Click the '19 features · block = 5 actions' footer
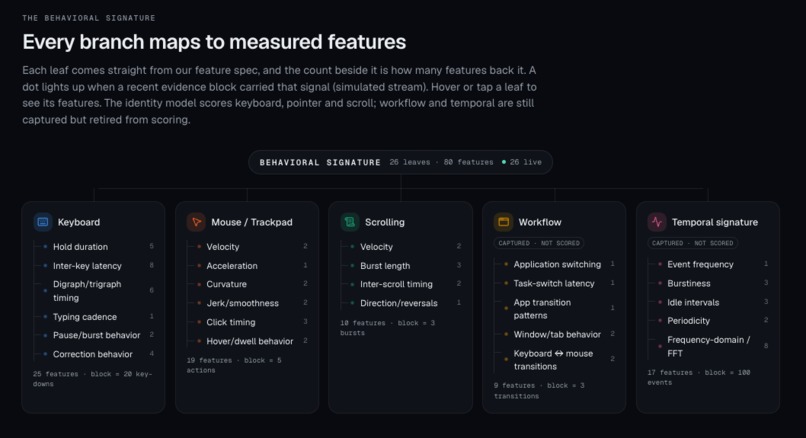This screenshot has width=806, height=438. [234, 365]
